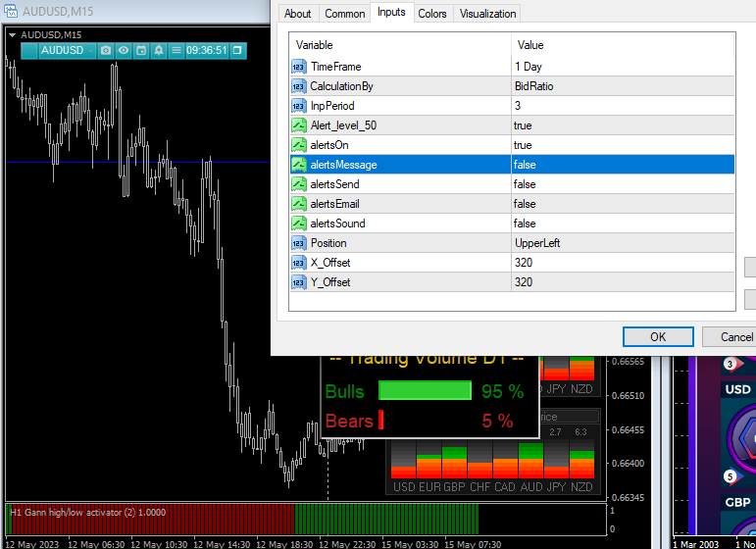The width and height of the screenshot is (756, 549).
Task: Toggle the alertsSound false value
Action: [623, 224]
